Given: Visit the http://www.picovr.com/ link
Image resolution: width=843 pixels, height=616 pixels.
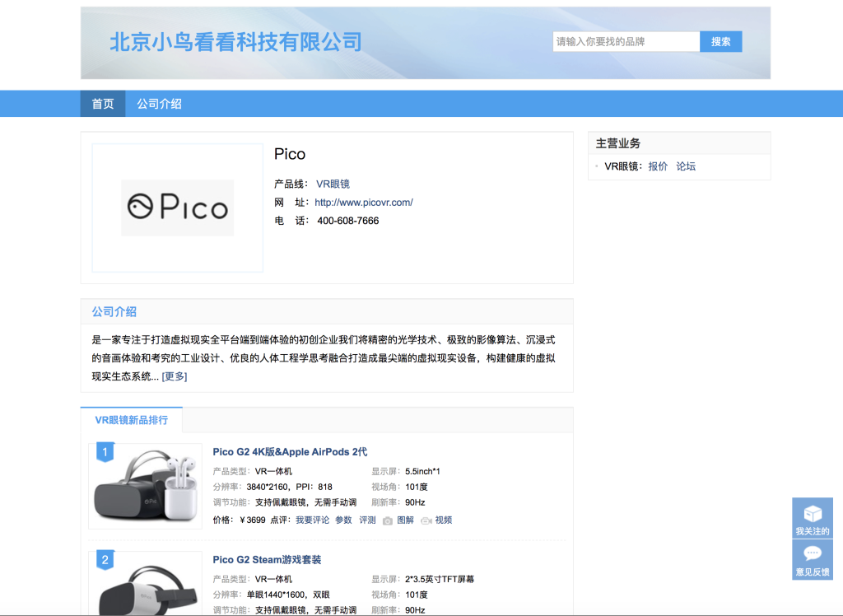Looking at the screenshot, I should [x=364, y=203].
